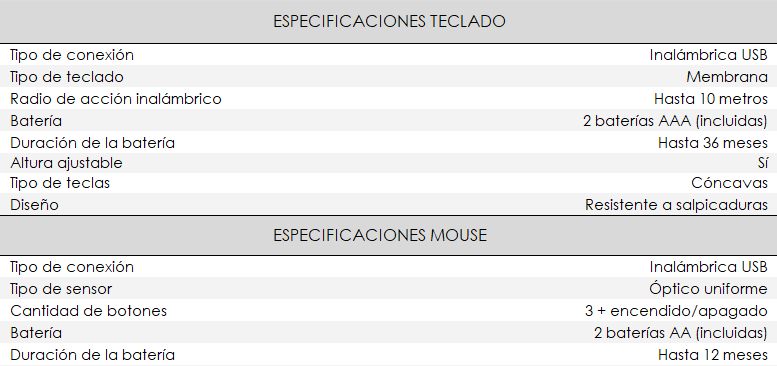The height and width of the screenshot is (366, 777).
Task: Select the Diseño row label
Action: (34, 205)
